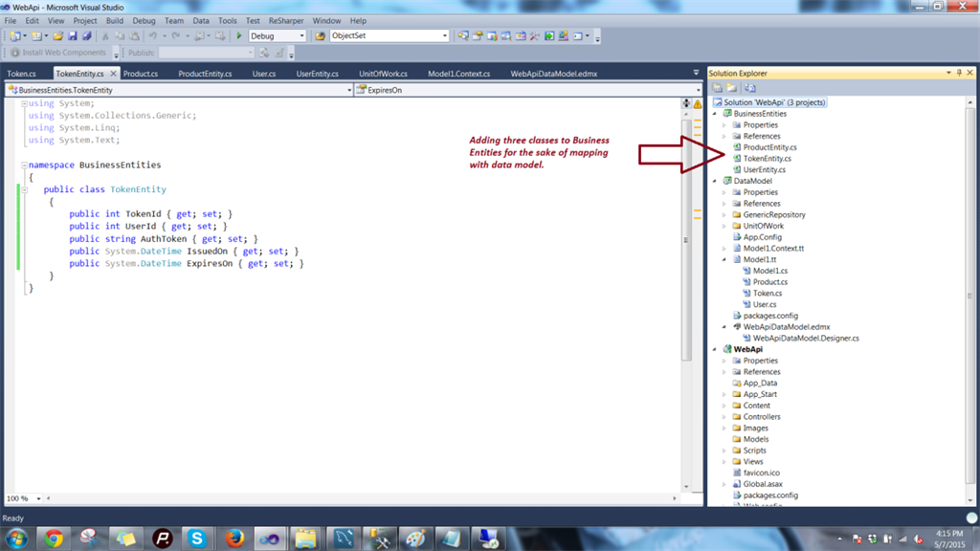Click the green Start Debugging play icon
Screen dimensions: 980x551
coord(239,36)
